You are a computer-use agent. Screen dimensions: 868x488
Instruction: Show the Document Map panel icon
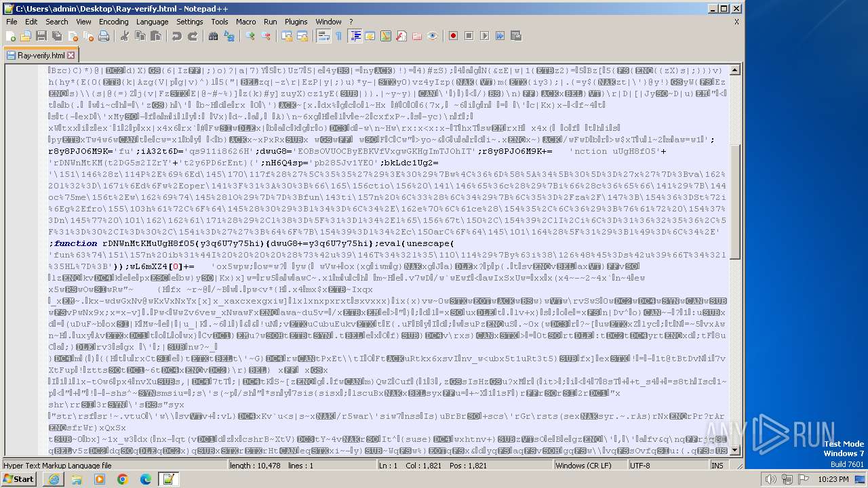click(x=386, y=36)
